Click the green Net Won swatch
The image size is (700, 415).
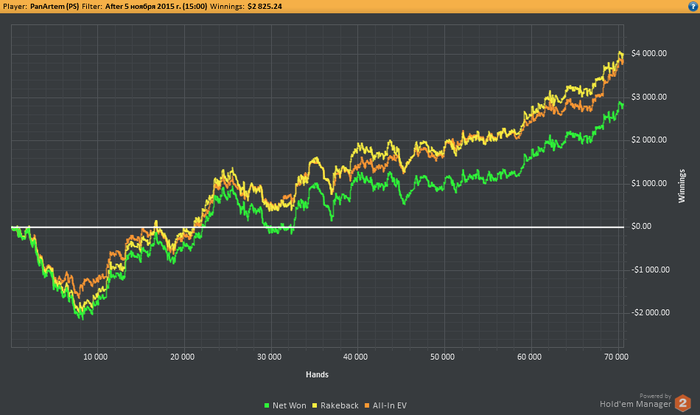(267, 406)
